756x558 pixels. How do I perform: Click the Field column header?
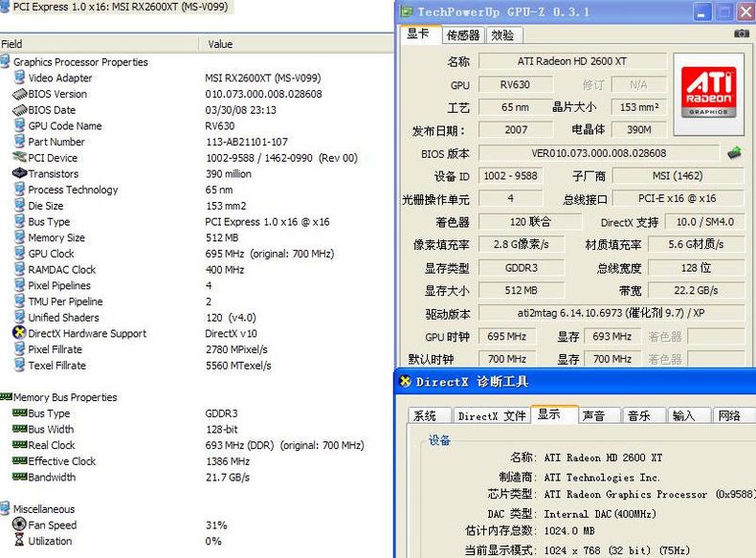[x=99, y=44]
